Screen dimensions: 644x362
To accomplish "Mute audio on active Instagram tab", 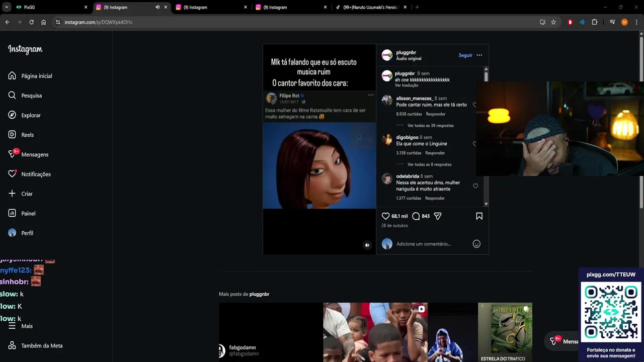I will (x=157, y=7).
